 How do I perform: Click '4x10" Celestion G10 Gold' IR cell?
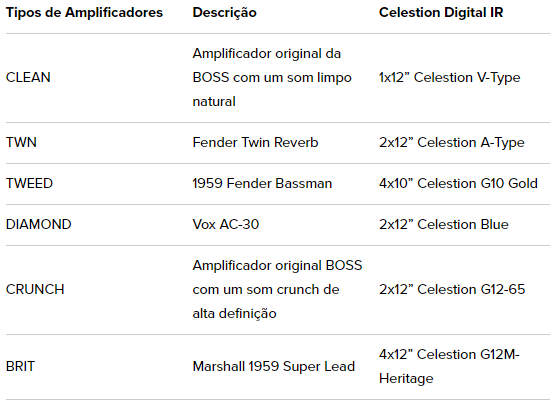tap(458, 183)
